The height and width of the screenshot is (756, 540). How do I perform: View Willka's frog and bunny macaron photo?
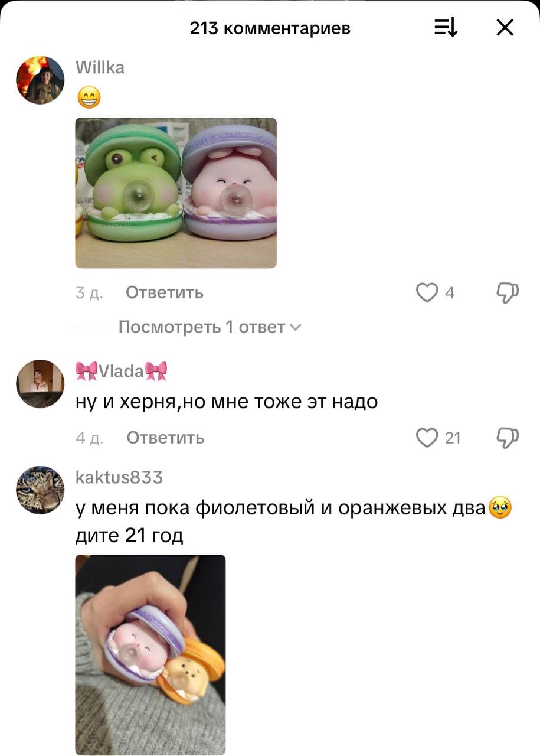(176, 193)
